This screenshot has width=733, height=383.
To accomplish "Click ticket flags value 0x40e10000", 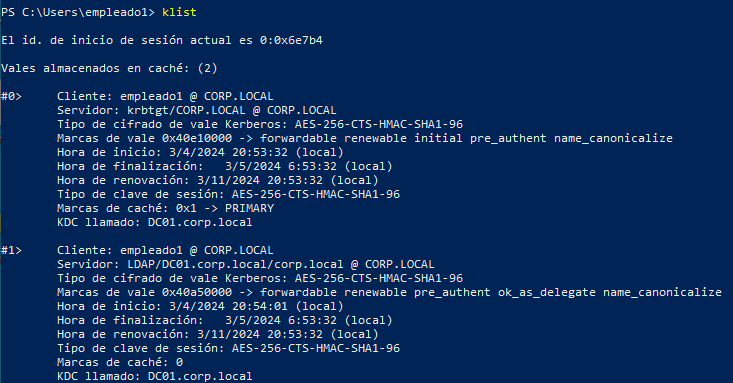I will pyautogui.click(x=197, y=138).
